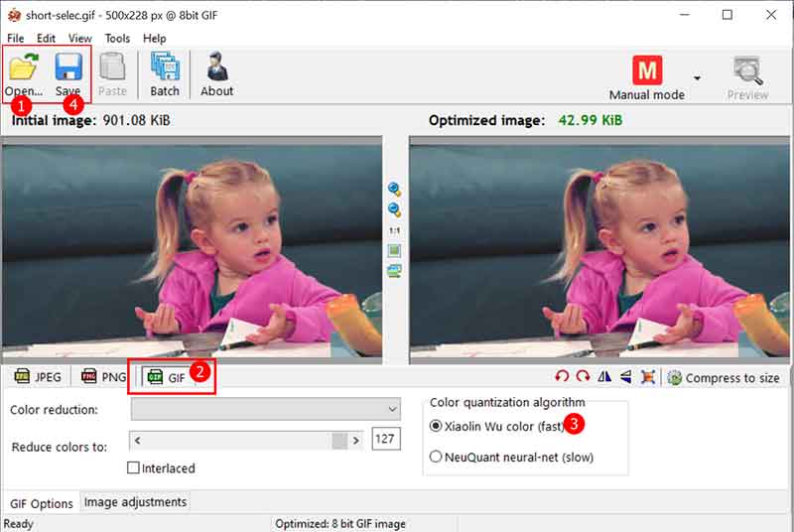The height and width of the screenshot is (532, 794).
Task: Flip the image horizontally
Action: click(x=604, y=377)
